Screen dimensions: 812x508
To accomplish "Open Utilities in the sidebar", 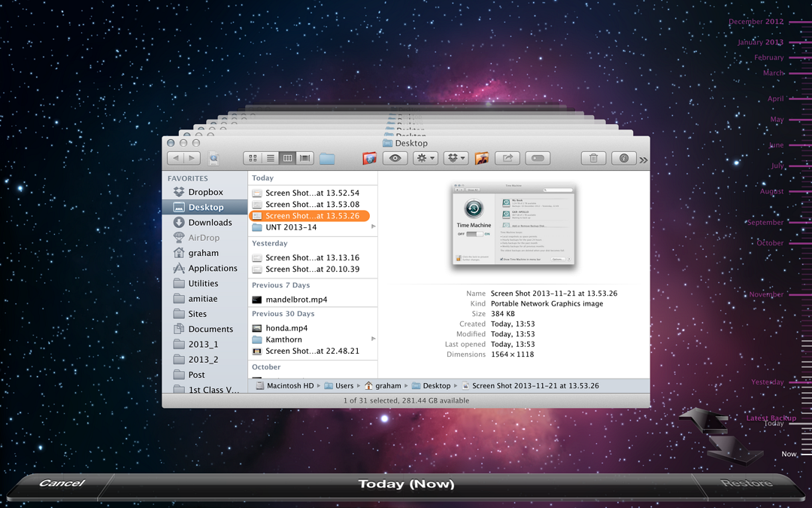I will click(205, 284).
